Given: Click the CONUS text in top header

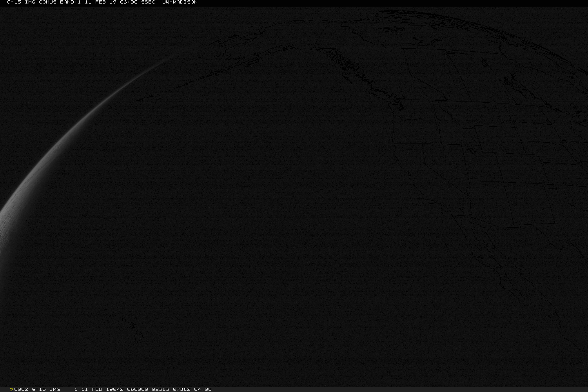Looking at the screenshot, I should (x=47, y=2).
